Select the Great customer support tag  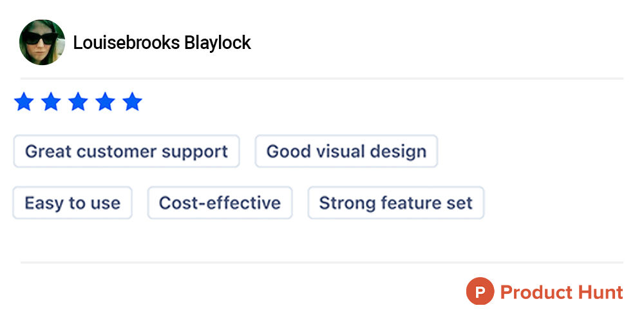(126, 151)
